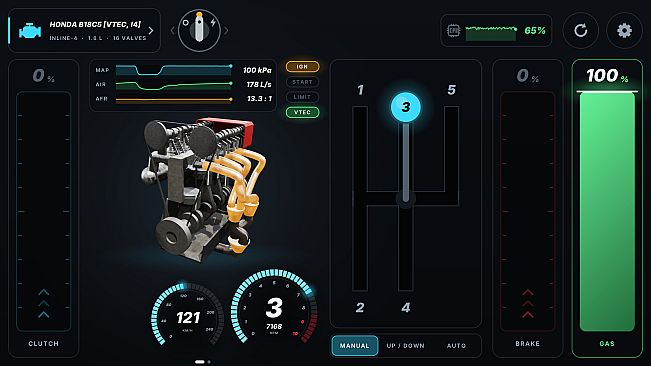This screenshot has width=651, height=366.
Task: Click the tachometer gauge showing 7168 RPM
Action: (x=274, y=307)
